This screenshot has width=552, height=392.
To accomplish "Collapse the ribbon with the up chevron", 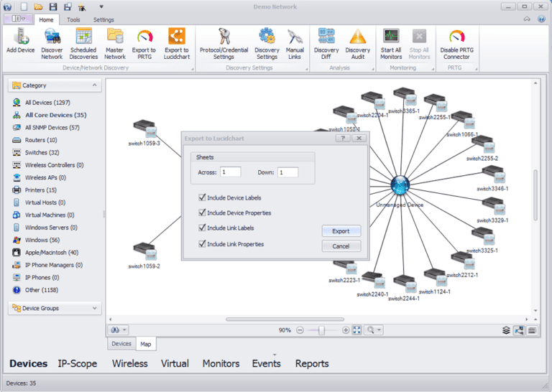I will tap(527, 19).
